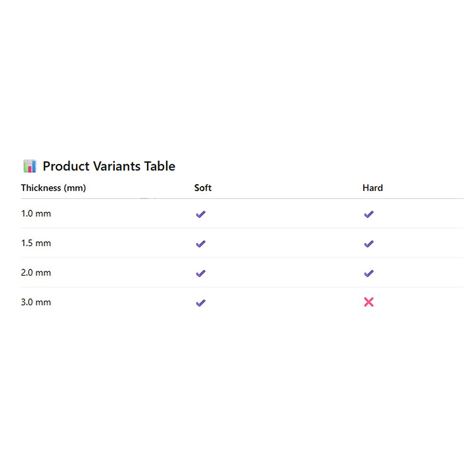This screenshot has height=476, width=476.
Task: Click the Soft checkmark for 1.0 mm
Action: point(201,214)
